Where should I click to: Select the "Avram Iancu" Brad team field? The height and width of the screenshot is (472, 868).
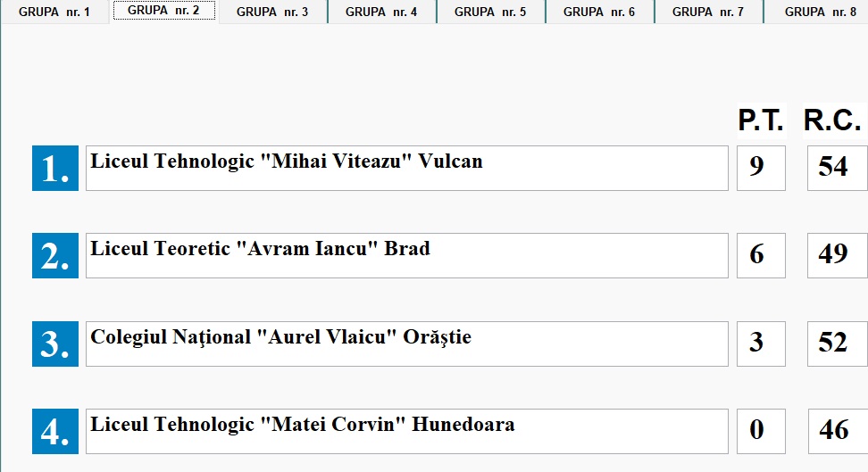[x=406, y=255]
